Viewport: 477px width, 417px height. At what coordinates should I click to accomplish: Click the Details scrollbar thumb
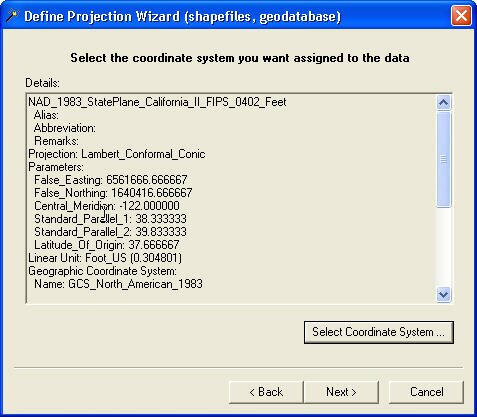(443, 159)
